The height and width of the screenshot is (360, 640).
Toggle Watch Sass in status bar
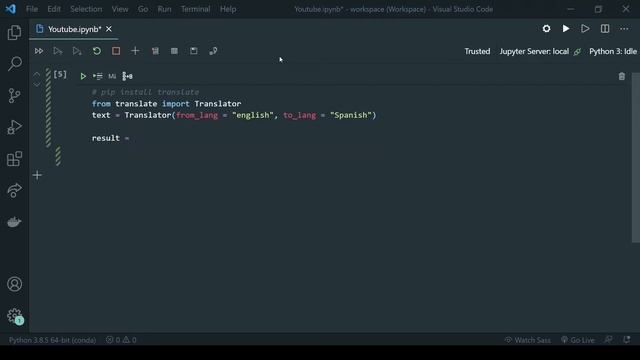click(x=528, y=340)
